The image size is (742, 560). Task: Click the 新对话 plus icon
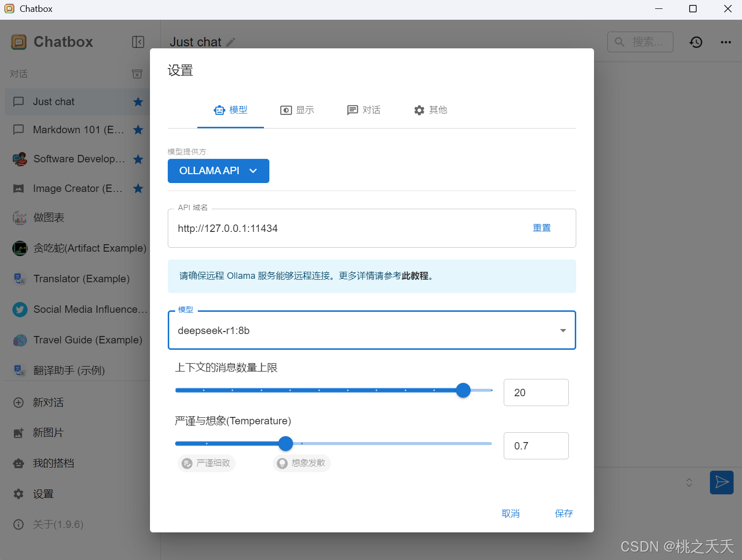coord(18,403)
